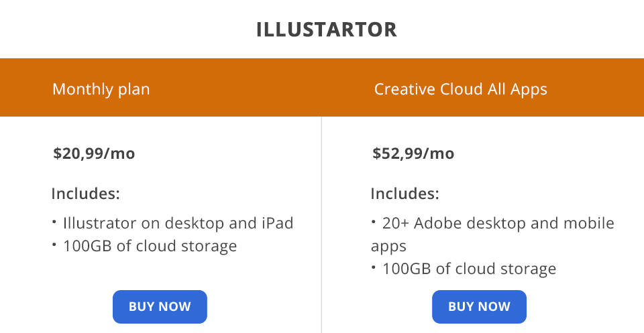Click Includes label in All Apps column
The image size is (644, 333).
[405, 194]
